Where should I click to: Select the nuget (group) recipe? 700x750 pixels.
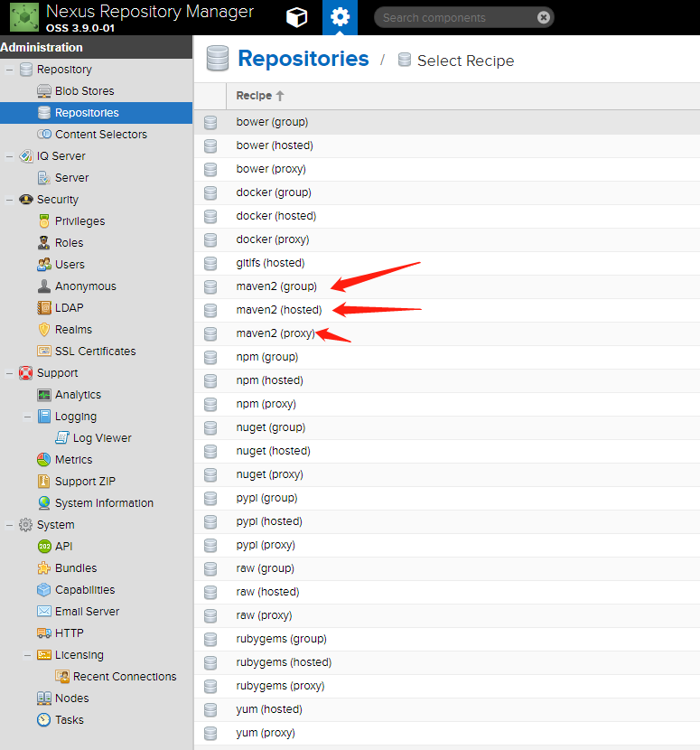click(446, 427)
